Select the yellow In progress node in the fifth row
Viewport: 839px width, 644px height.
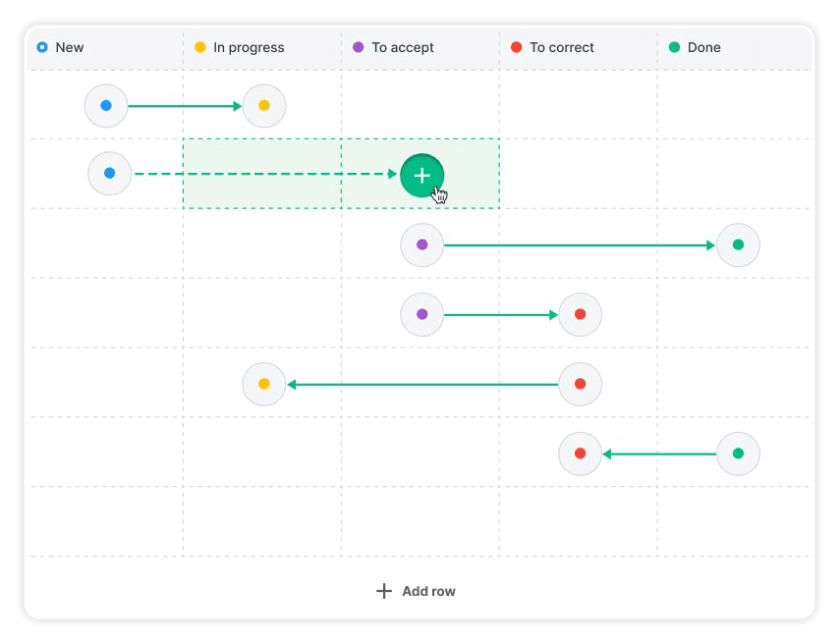click(263, 384)
